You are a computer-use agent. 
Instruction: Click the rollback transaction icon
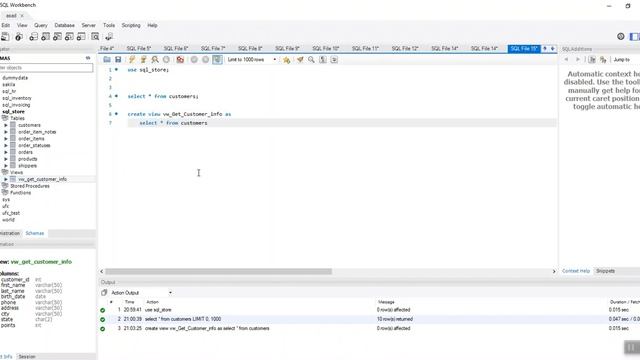(x=206, y=60)
